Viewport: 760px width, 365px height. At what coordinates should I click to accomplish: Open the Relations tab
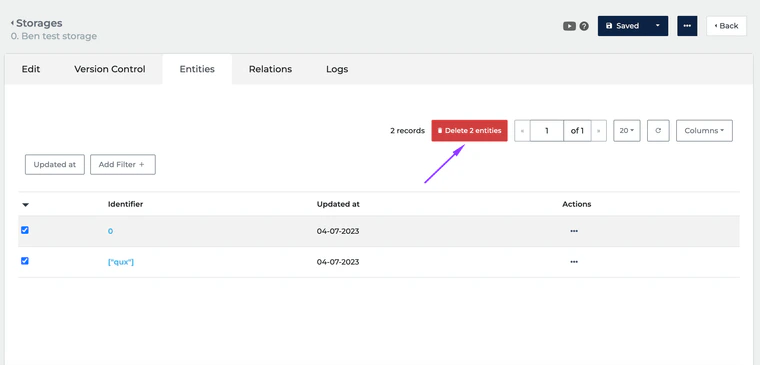(270, 69)
